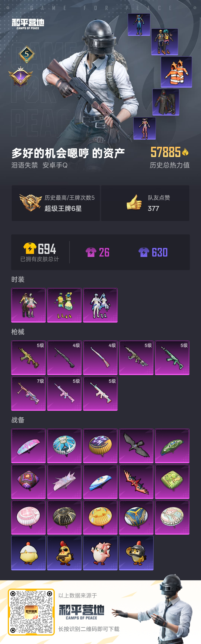The height and width of the screenshot is (644, 201).
Task: Select the chick wearing helmet thumbnail
Action: (136, 553)
